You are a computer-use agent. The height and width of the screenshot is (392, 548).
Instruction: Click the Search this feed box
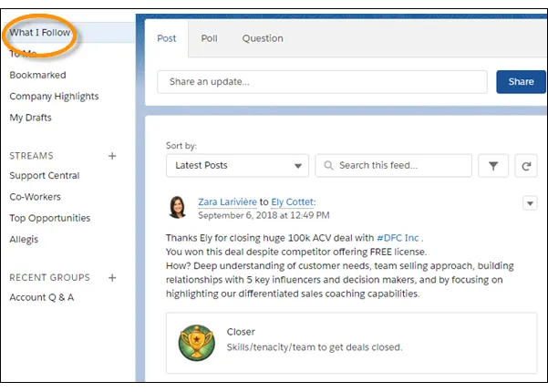pos(394,166)
